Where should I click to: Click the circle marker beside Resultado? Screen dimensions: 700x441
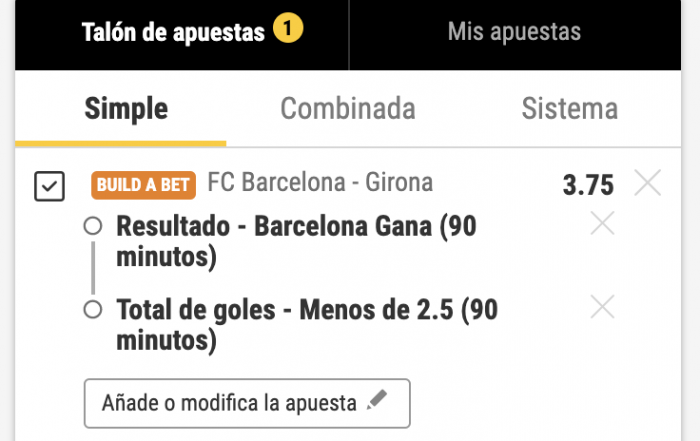93,227
